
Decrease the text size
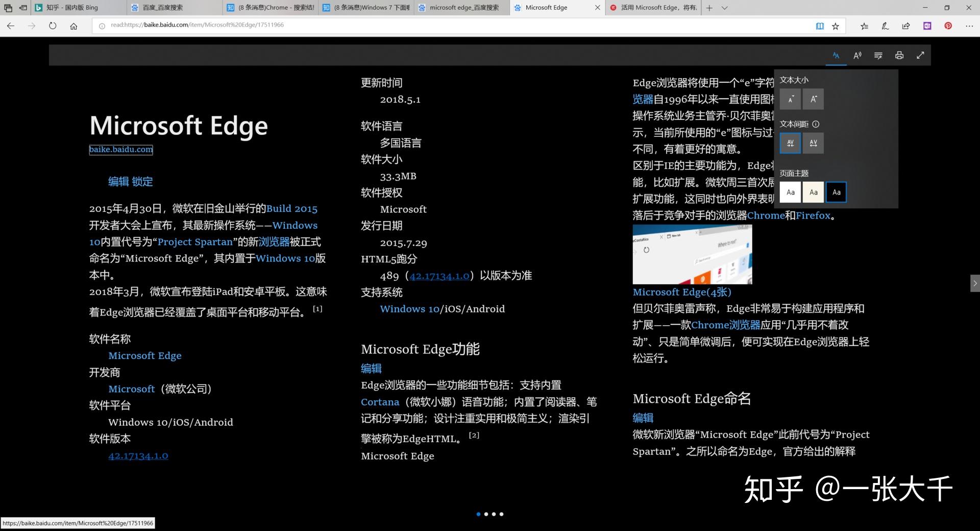pos(790,99)
